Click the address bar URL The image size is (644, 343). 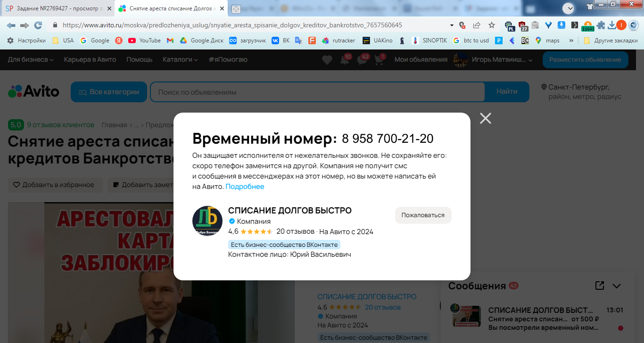pos(232,25)
